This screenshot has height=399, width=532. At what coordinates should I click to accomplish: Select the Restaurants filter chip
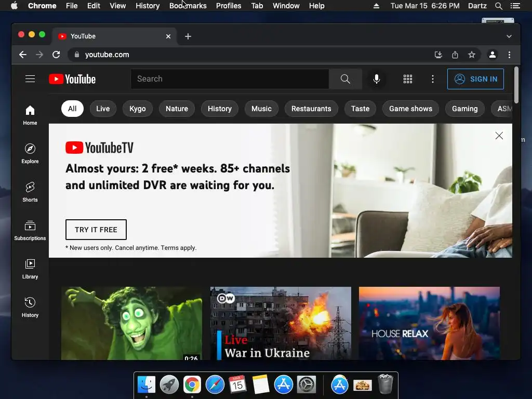click(x=311, y=109)
